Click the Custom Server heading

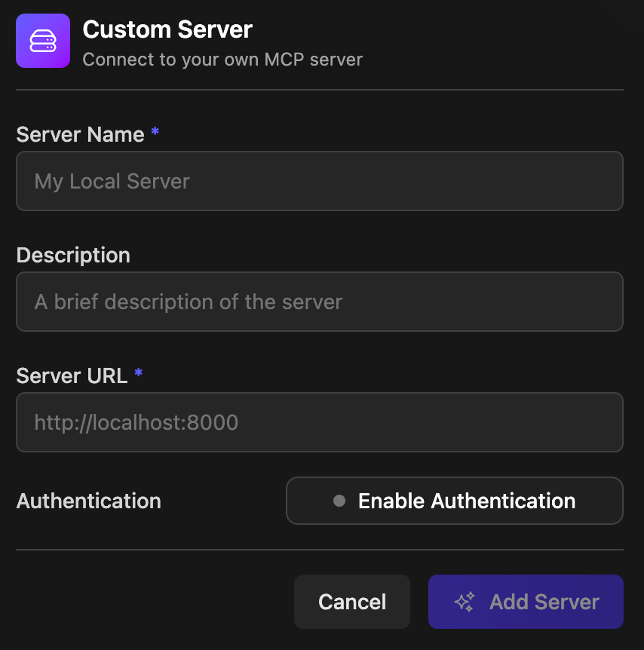(167, 30)
